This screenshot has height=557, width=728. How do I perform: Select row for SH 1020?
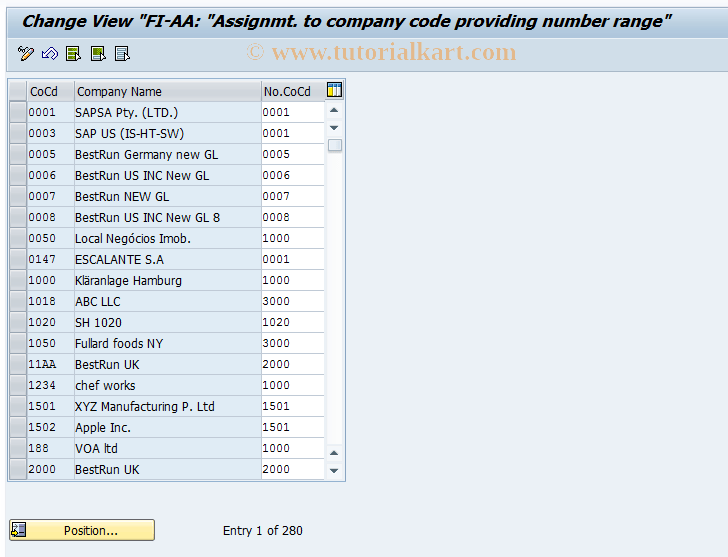pos(18,322)
